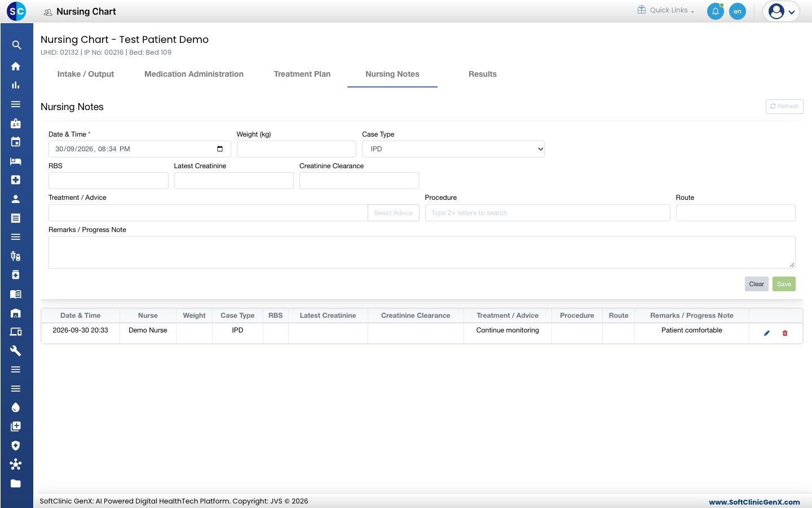This screenshot has height=508, width=812.
Task: Click the Select Advice button
Action: [393, 213]
